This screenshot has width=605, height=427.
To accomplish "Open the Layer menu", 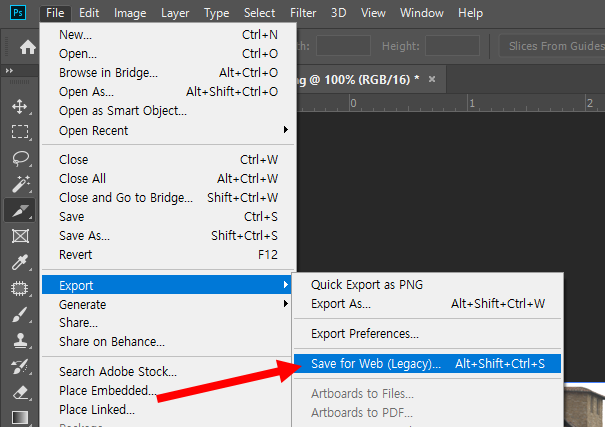I will (175, 13).
